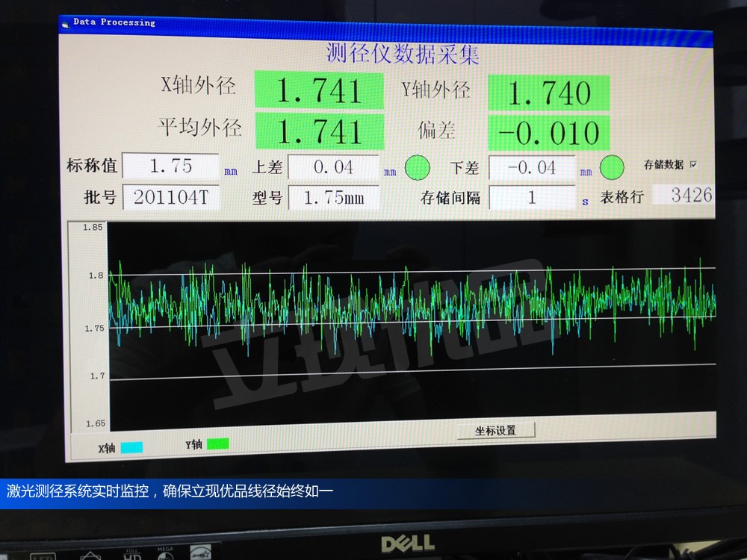
Task: Click the 1.85 label on chart axis
Action: (x=93, y=228)
